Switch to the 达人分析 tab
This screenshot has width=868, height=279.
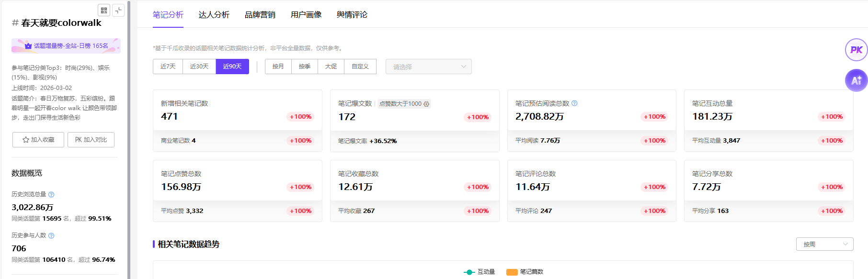(214, 15)
